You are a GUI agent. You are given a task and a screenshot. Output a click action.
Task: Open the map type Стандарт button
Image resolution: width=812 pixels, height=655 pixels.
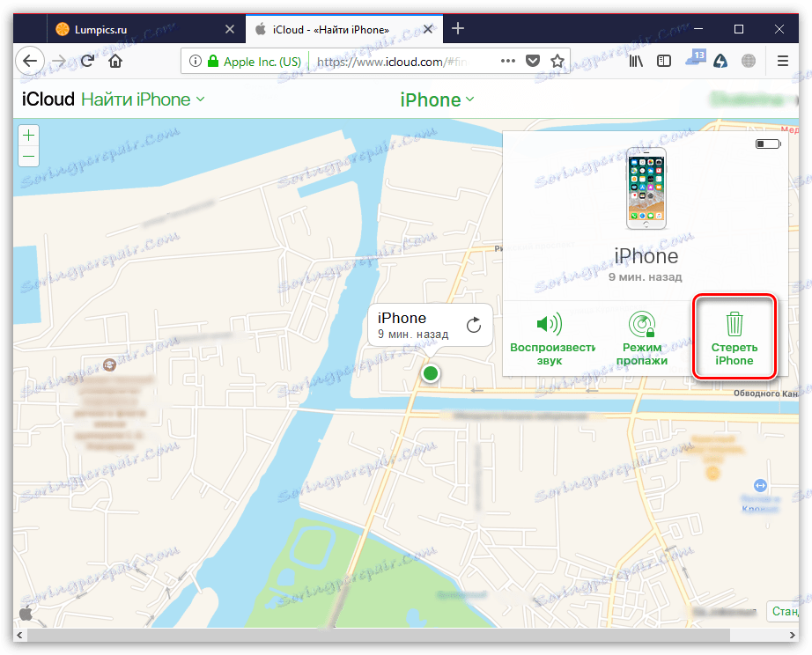click(x=783, y=612)
